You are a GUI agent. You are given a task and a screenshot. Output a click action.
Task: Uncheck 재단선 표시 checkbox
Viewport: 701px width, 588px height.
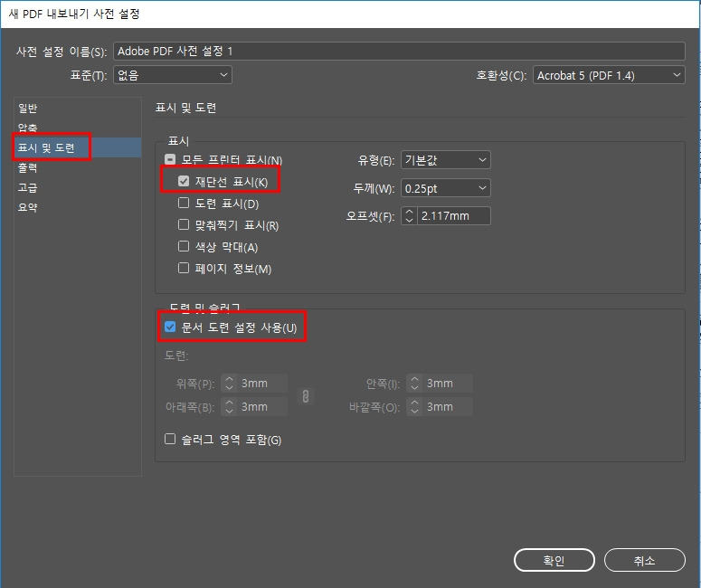184,181
